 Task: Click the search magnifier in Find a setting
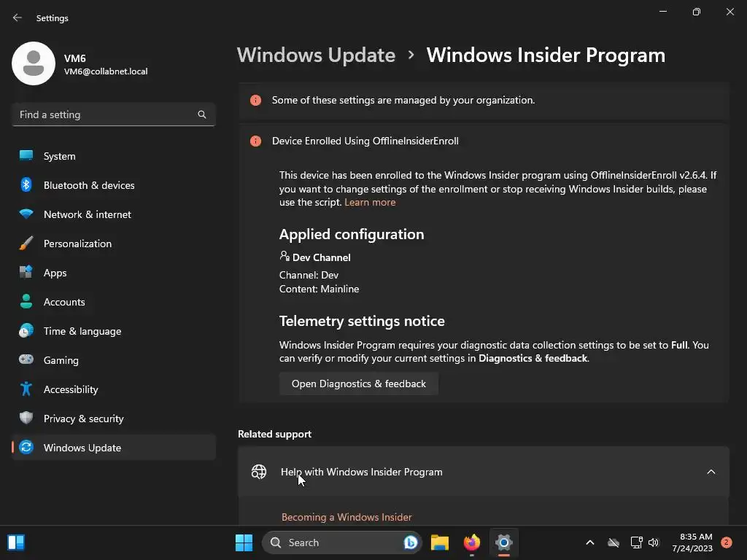pos(202,114)
